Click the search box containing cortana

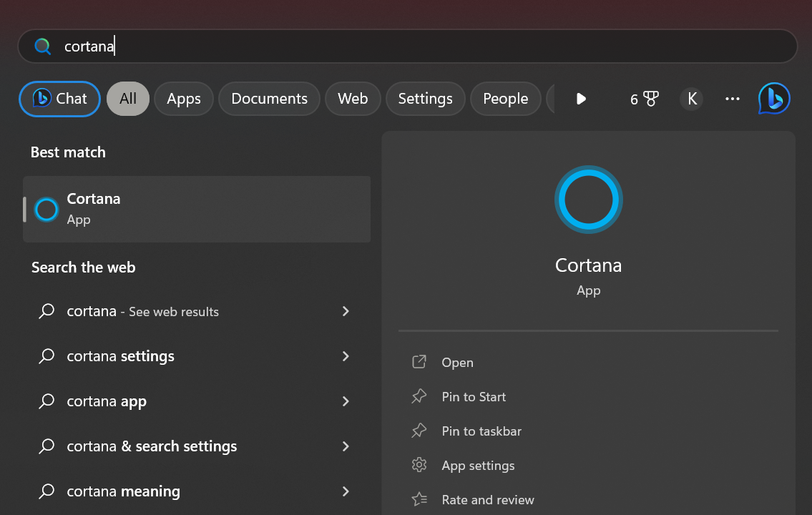click(408, 46)
